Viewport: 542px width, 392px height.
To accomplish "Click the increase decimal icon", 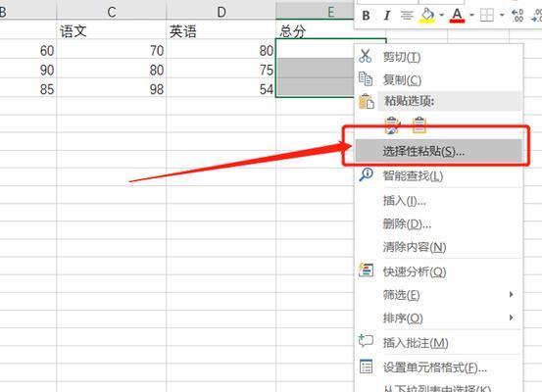I will [x=517, y=16].
